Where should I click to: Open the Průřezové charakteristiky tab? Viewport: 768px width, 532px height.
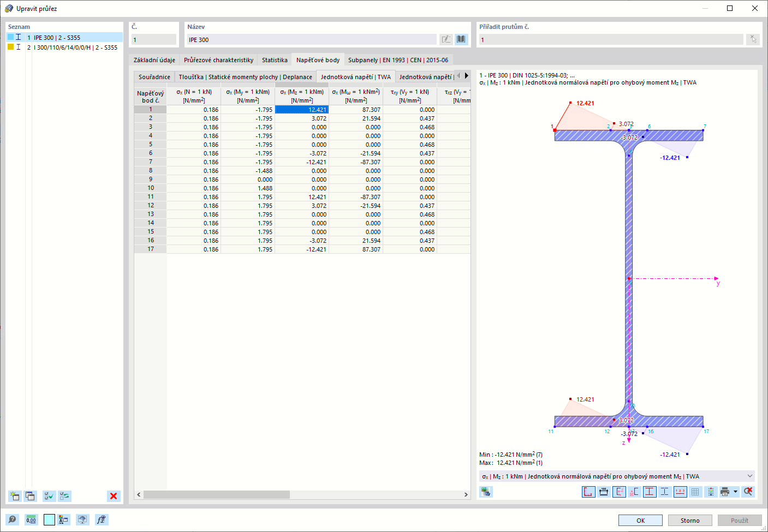pyautogui.click(x=218, y=60)
